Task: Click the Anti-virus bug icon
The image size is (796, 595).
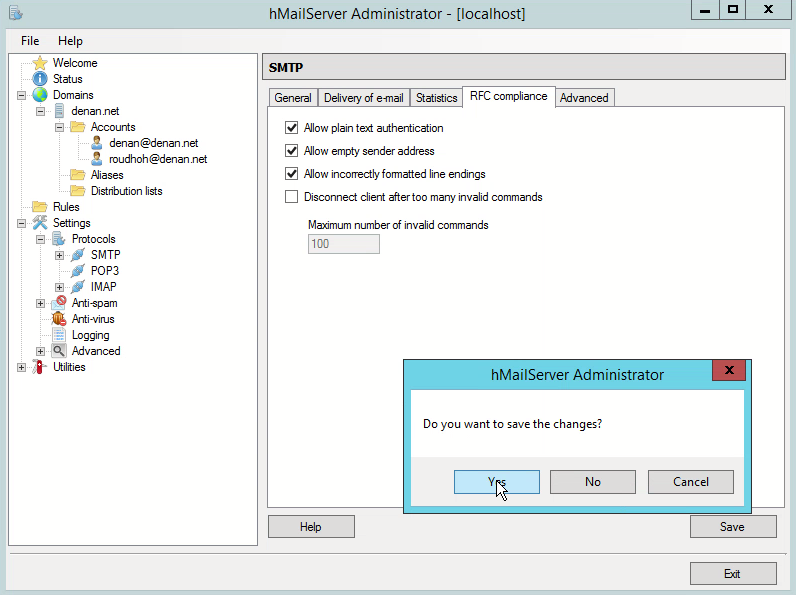Action: tap(59, 319)
